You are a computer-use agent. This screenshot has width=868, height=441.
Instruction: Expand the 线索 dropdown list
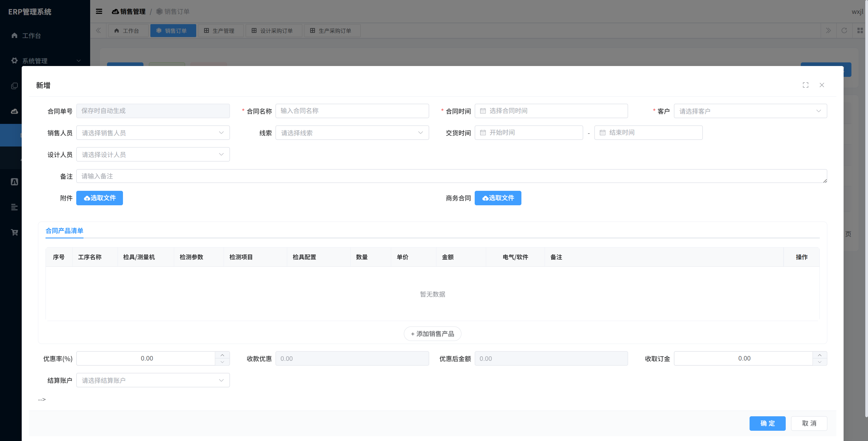click(352, 133)
